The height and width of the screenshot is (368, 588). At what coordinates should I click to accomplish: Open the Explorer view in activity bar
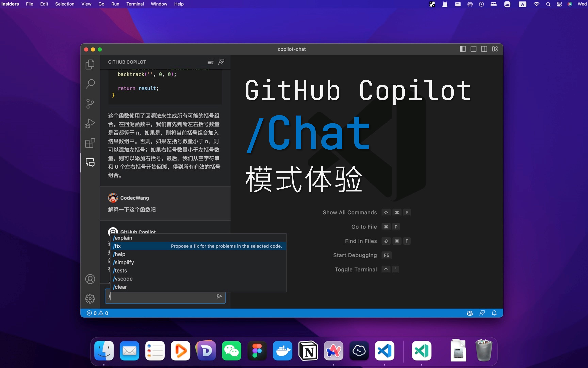[90, 65]
